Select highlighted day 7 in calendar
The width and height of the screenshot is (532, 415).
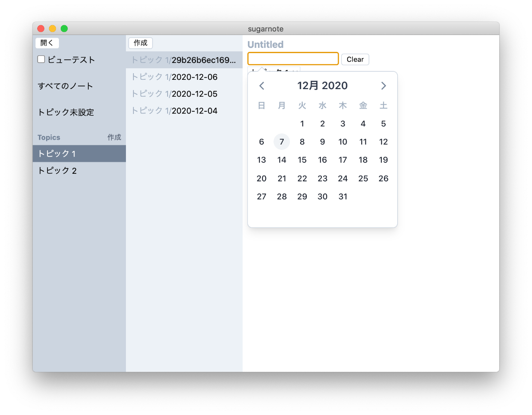(x=282, y=142)
